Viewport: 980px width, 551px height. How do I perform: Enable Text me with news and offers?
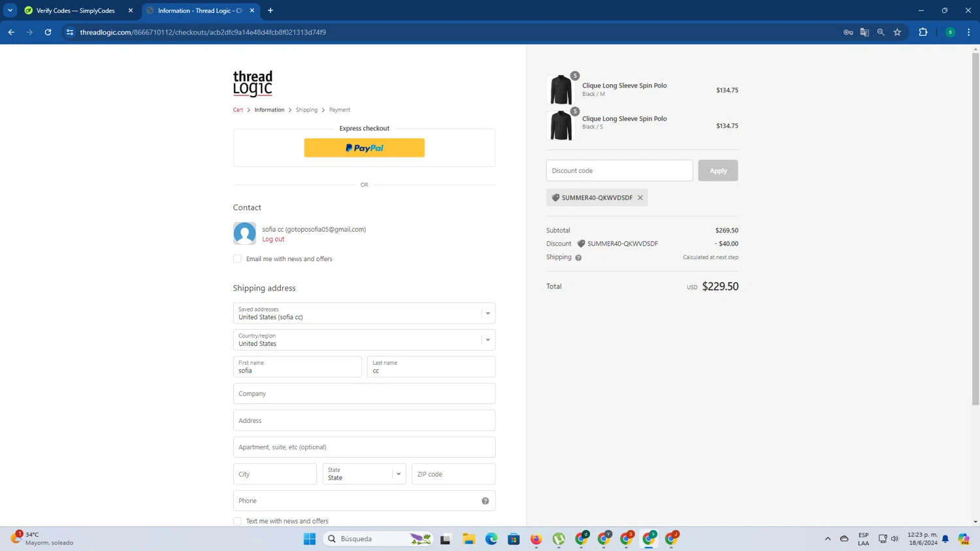point(237,521)
